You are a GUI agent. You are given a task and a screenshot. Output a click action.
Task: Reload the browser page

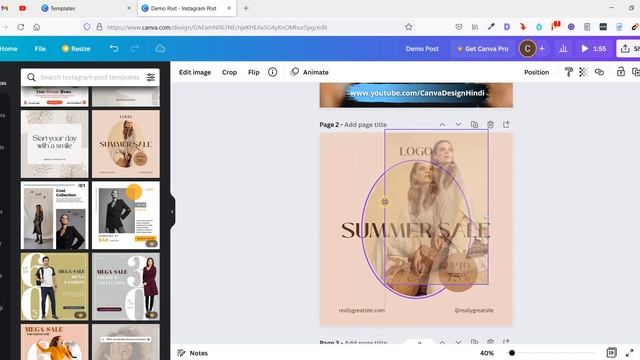point(20,27)
